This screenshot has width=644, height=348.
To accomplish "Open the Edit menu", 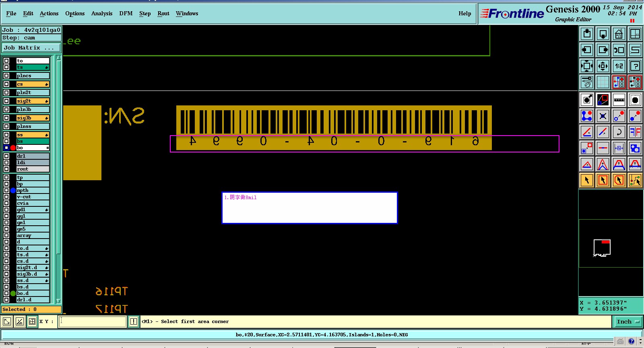I will [28, 13].
